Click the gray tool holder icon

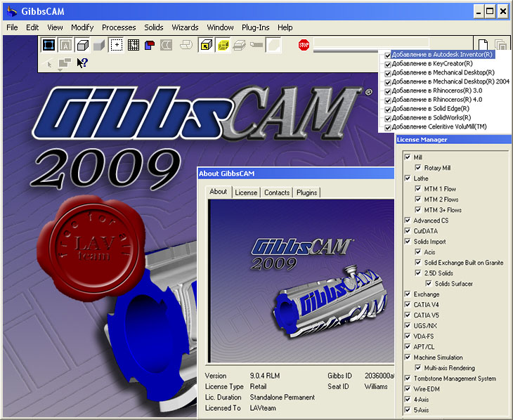click(256, 44)
